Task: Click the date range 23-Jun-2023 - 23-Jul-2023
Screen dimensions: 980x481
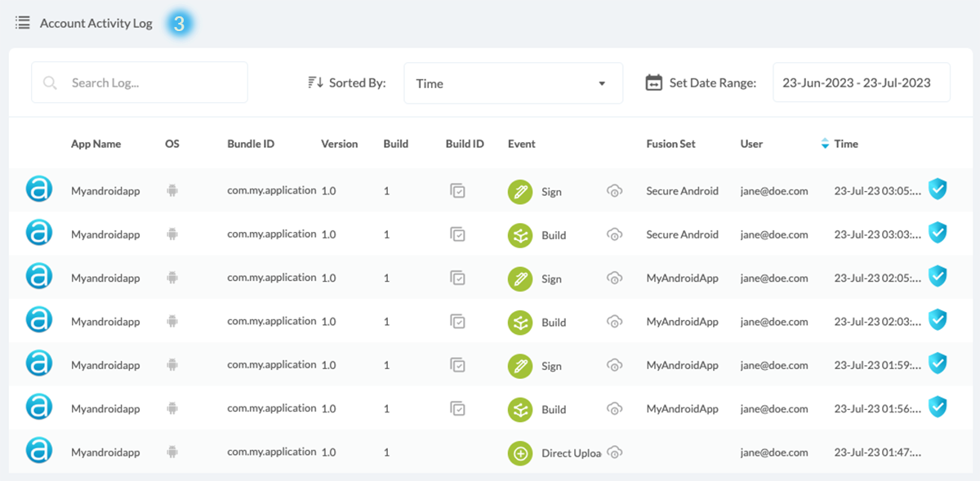Action: [861, 82]
